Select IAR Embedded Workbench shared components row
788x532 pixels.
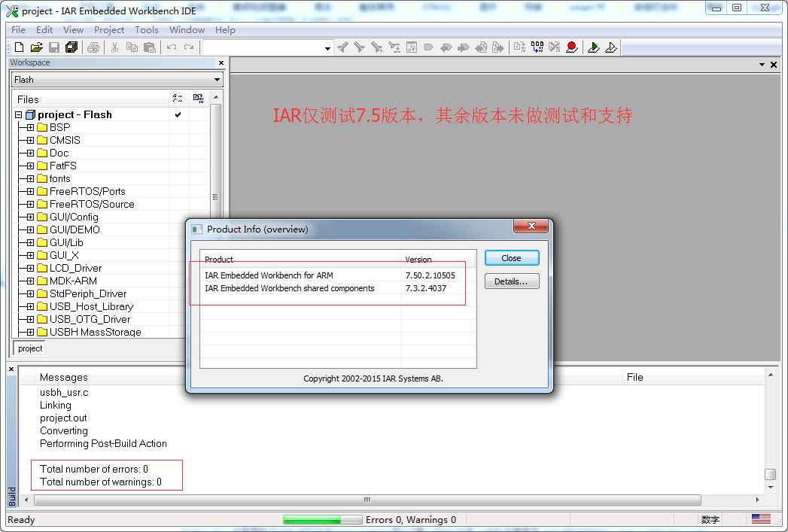(338, 288)
